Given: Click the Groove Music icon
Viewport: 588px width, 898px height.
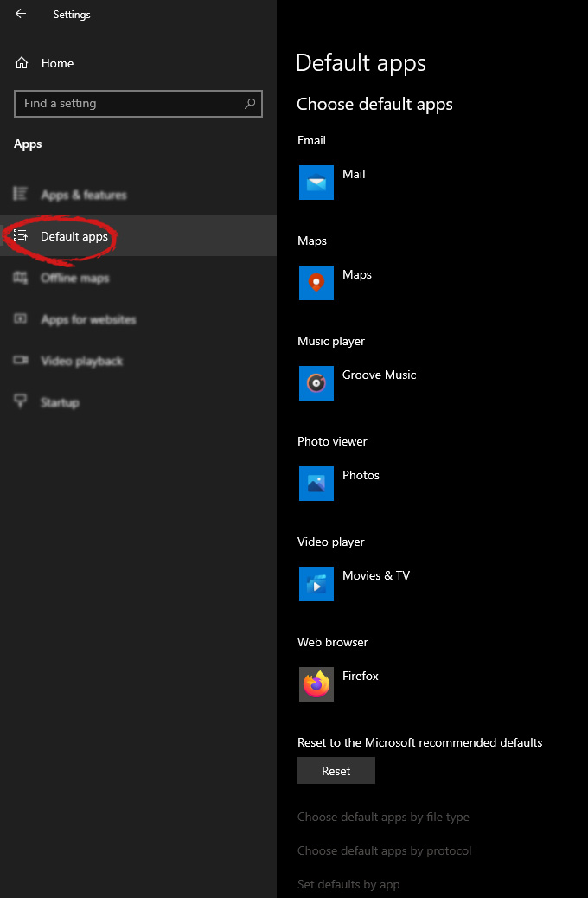Looking at the screenshot, I should [x=316, y=383].
